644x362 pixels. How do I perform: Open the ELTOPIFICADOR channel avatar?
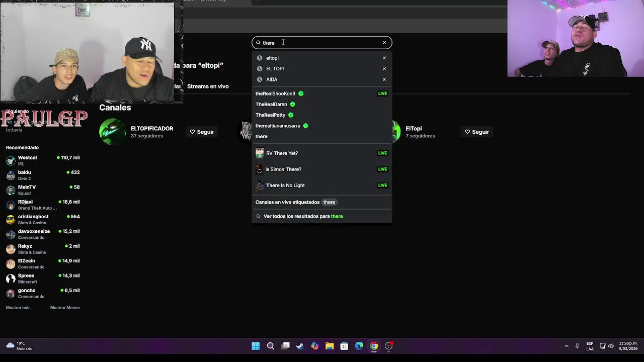(x=113, y=132)
